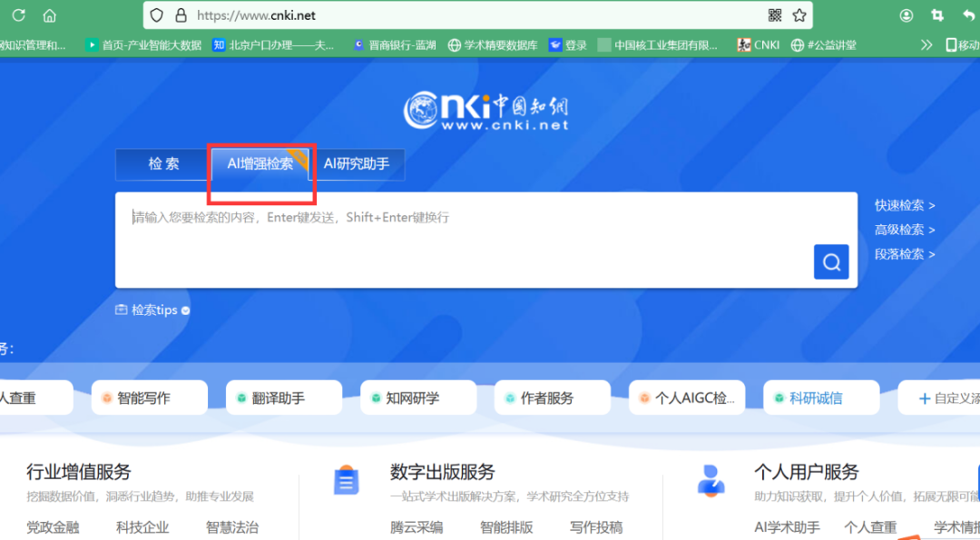Screen dimensions: 980x540
Task: Open 高级检索 link
Action: (x=905, y=230)
